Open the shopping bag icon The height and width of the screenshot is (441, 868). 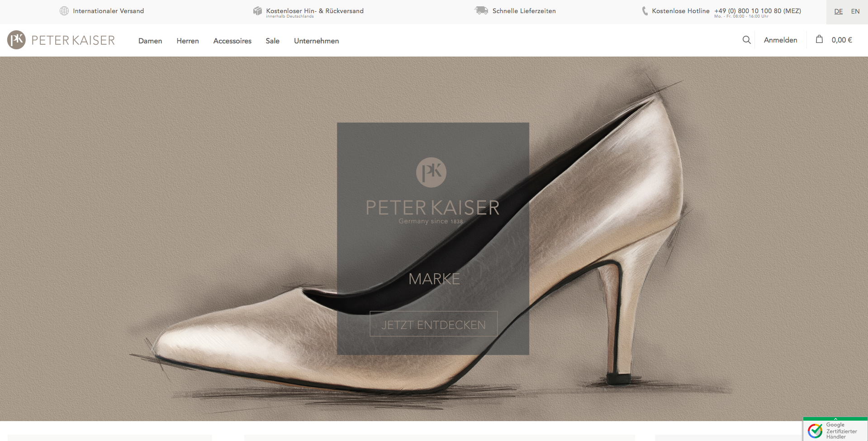click(x=819, y=39)
